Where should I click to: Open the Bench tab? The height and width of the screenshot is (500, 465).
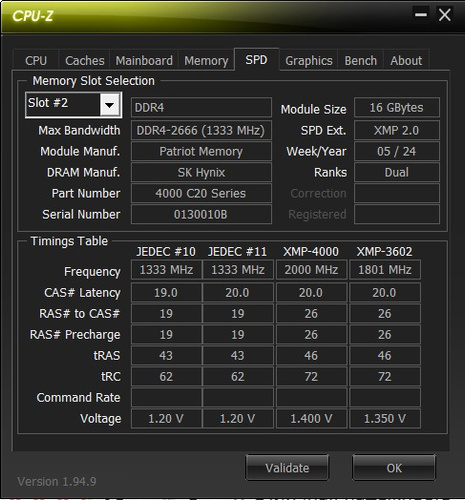pos(361,61)
